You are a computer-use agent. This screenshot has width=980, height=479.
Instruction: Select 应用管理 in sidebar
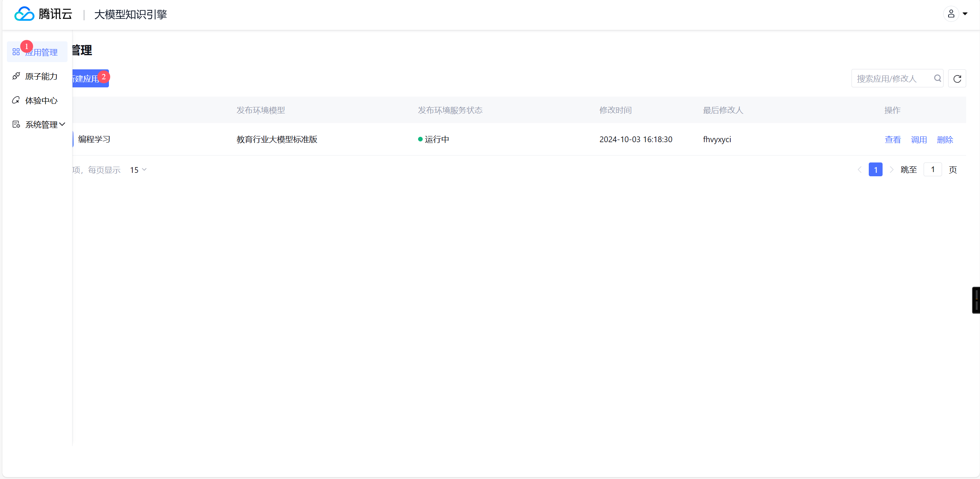[37, 52]
